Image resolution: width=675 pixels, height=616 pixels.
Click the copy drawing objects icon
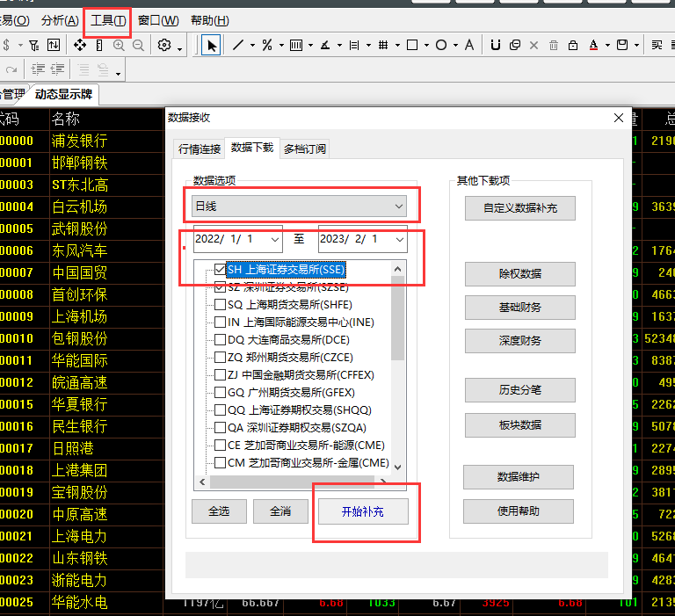tap(515, 45)
